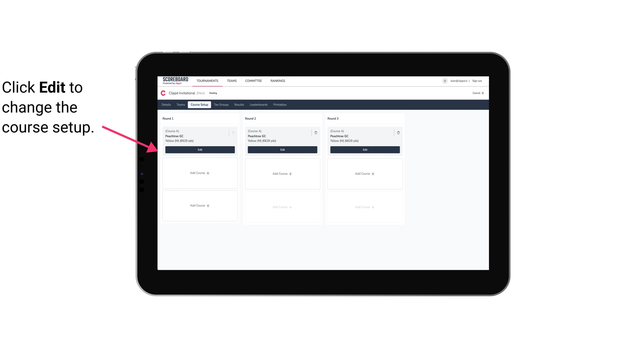The width and height of the screenshot is (644, 346).
Task: Open Add Course for Round 3
Action: (x=365, y=173)
